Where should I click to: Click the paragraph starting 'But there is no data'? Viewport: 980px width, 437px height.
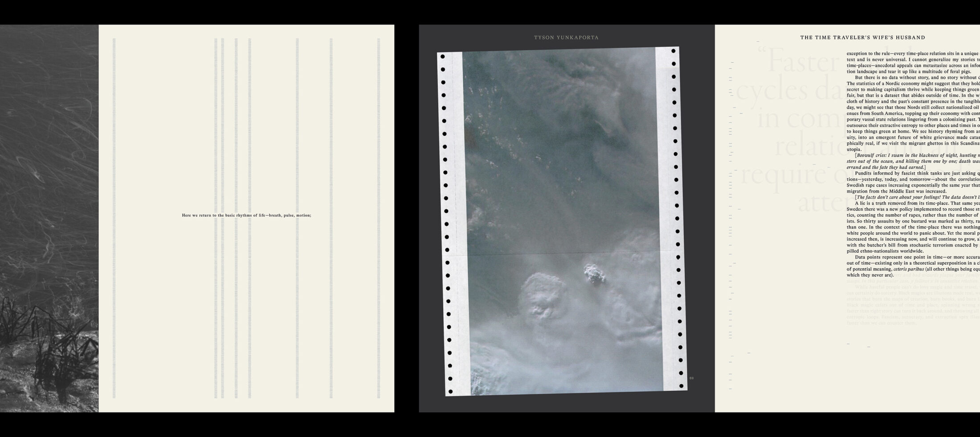pos(913,113)
